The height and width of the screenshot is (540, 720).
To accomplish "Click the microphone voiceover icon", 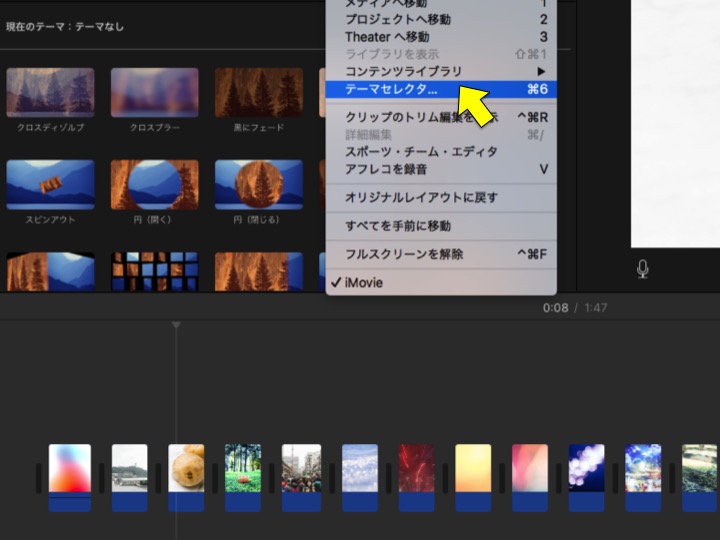I will 643,269.
